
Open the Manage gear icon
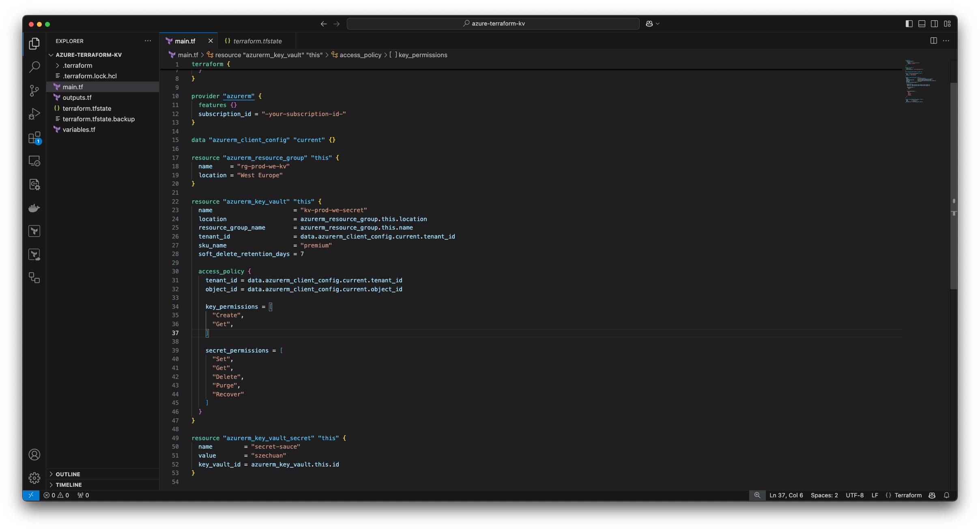(34, 478)
